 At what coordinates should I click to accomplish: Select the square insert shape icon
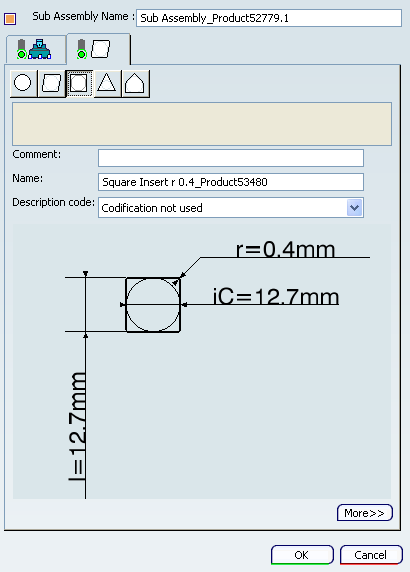[80, 84]
